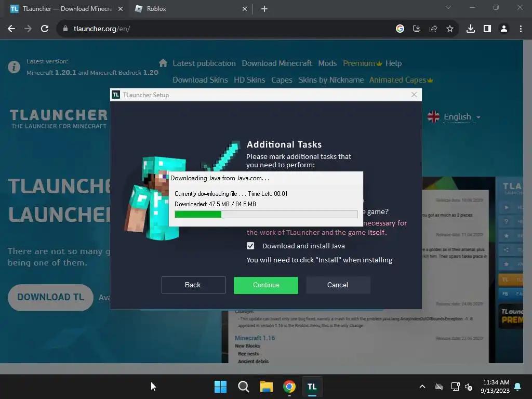Toggle Download and install Java checkbox
This screenshot has height=399, width=532.
click(250, 246)
